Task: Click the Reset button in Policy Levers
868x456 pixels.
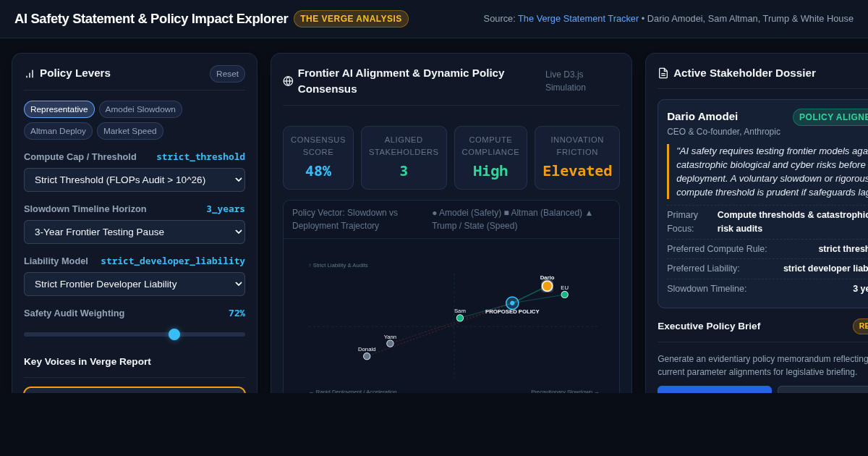Action: [227, 74]
